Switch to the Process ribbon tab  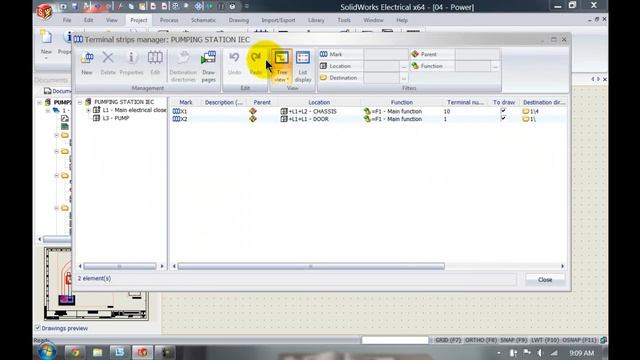(x=169, y=20)
